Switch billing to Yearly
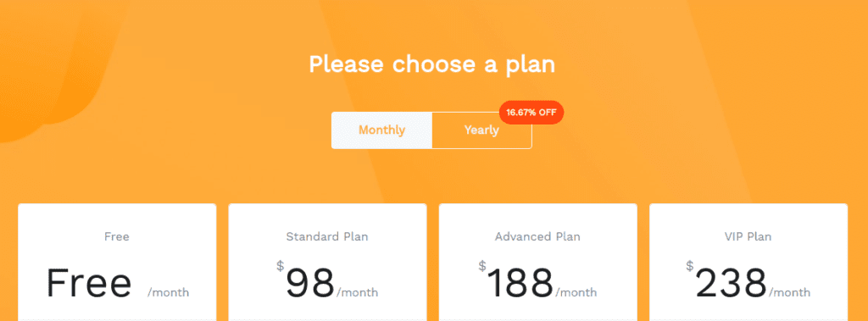Image resolution: width=868 pixels, height=321 pixels. [x=481, y=130]
